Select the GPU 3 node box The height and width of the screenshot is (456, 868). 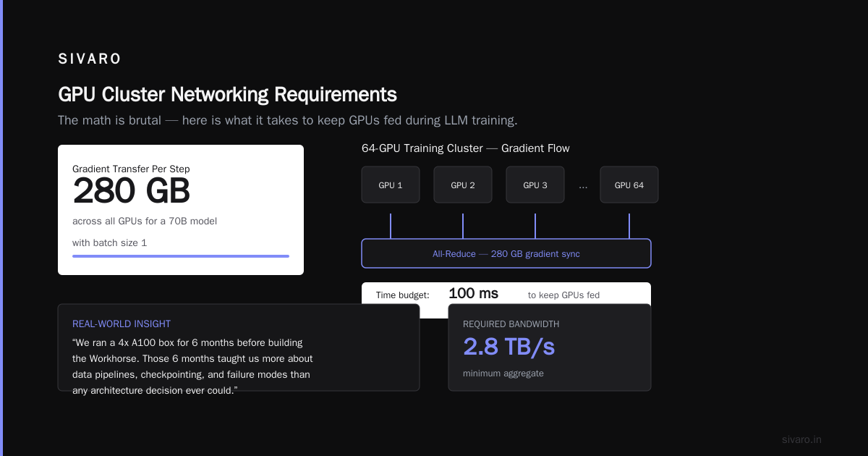pos(535,185)
